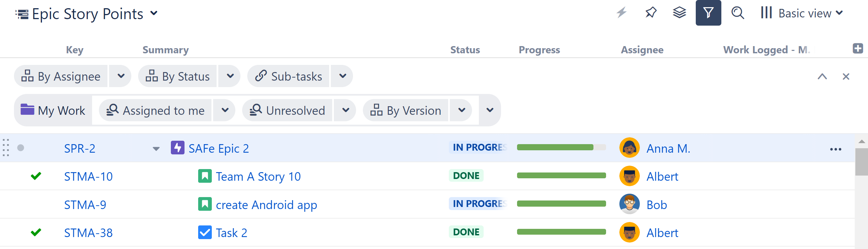Click the lightning bolt automation icon
Screen dimensions: 868x249
coord(621,13)
